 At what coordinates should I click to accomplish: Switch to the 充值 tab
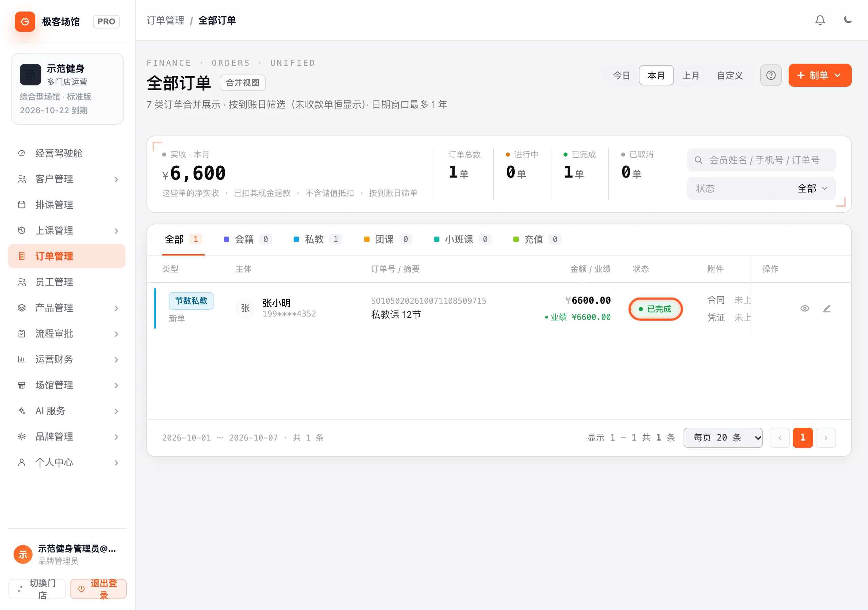(x=537, y=239)
